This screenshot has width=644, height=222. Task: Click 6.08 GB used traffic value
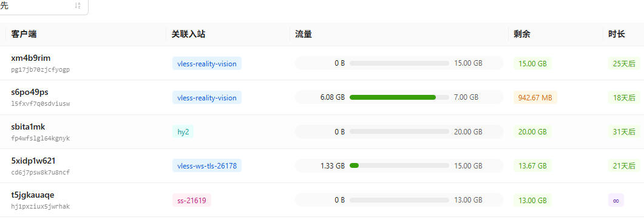click(x=332, y=97)
